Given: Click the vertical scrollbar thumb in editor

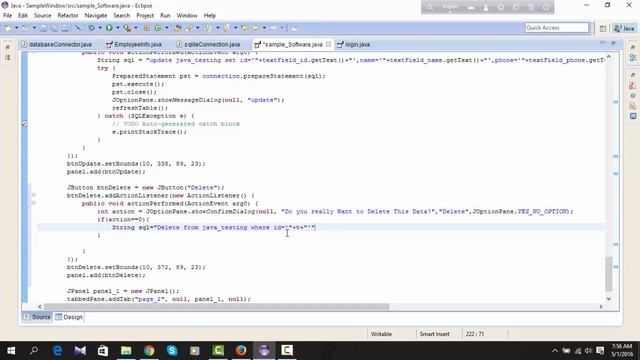Looking at the screenshot, I should click(x=609, y=273).
